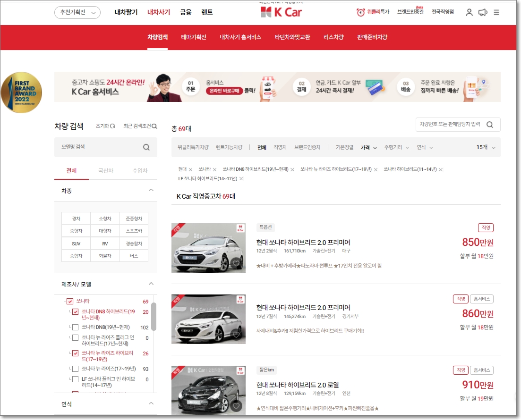The height and width of the screenshot is (420, 521).
Task: Click the 860만원 price text
Action: tap(478, 314)
